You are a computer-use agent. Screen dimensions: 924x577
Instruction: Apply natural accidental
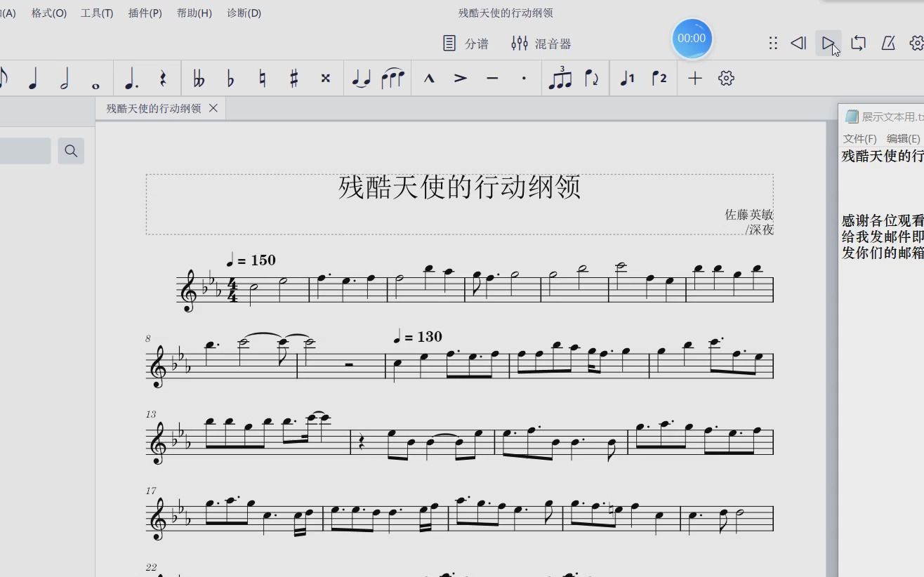[262, 79]
